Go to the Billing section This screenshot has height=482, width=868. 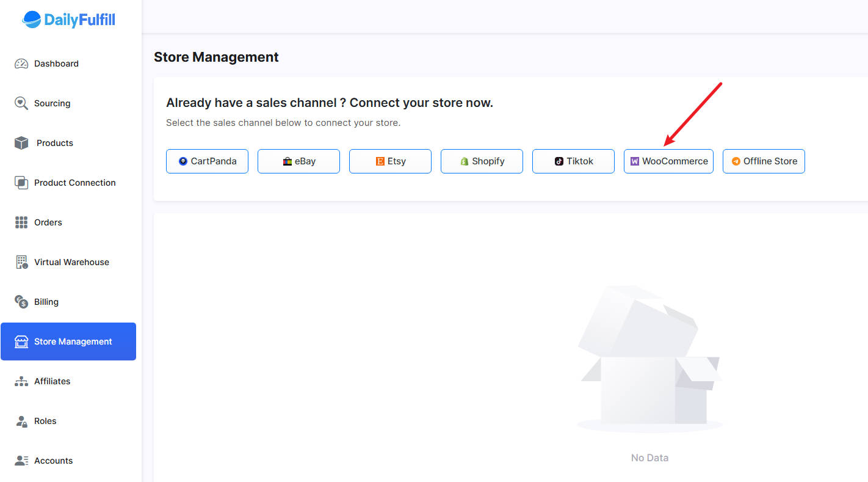click(x=46, y=302)
